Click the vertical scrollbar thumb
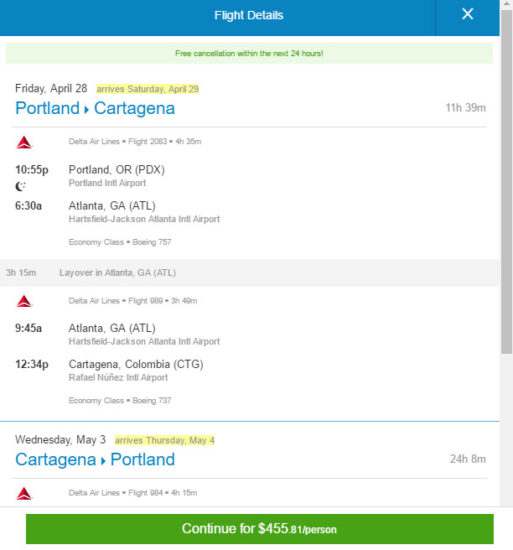Viewport: 513px width, 550px height. [x=506, y=182]
